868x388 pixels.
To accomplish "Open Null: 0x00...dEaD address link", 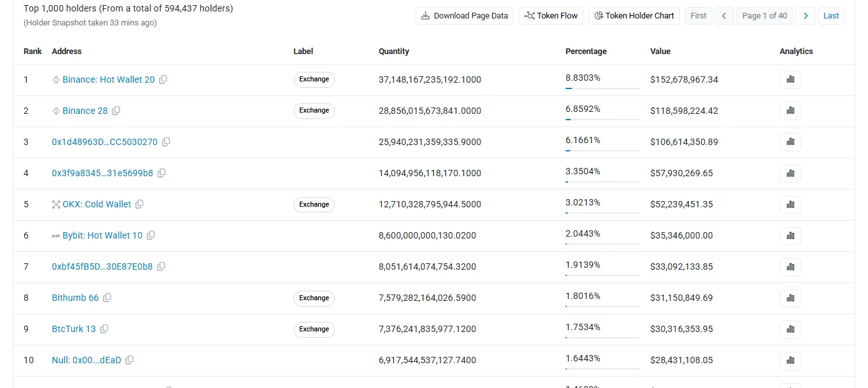I will 86,360.
